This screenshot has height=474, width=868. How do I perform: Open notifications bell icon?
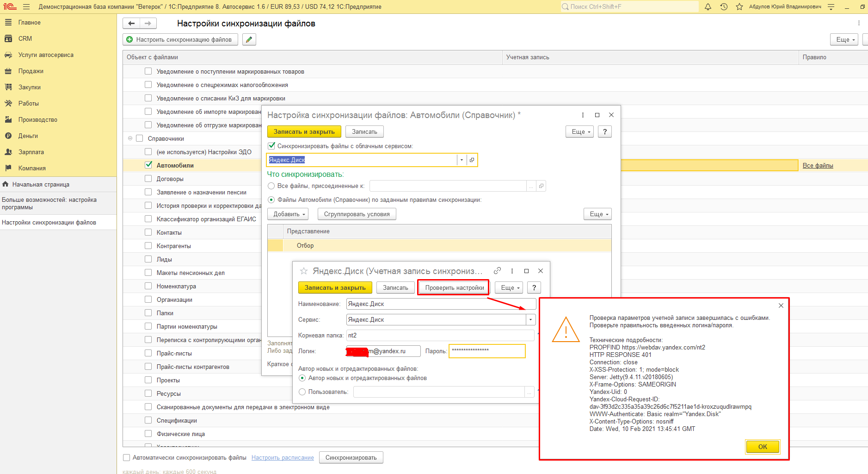pos(708,7)
